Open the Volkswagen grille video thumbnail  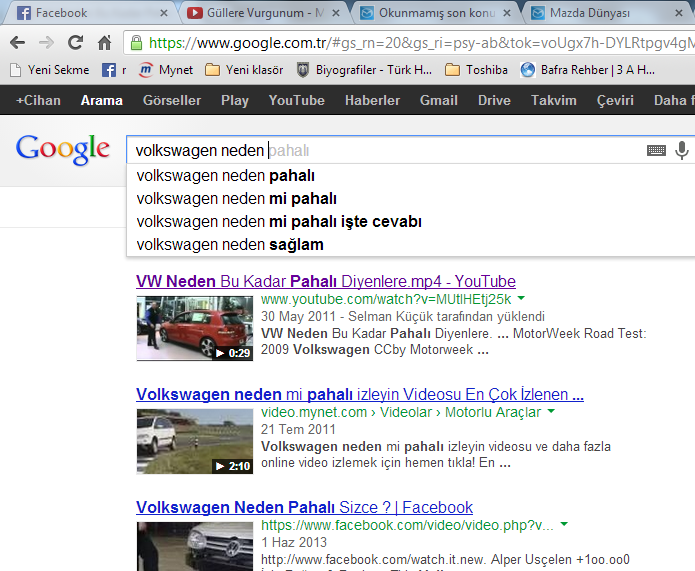(x=195, y=547)
